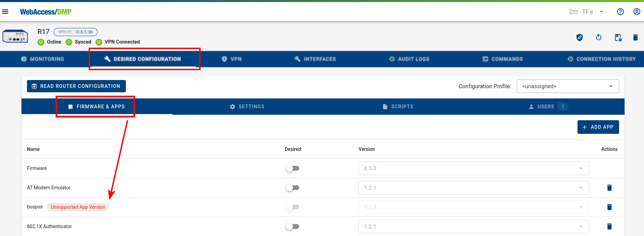Click the Read Router Configuration button
This screenshot has height=236, width=644.
76,86
